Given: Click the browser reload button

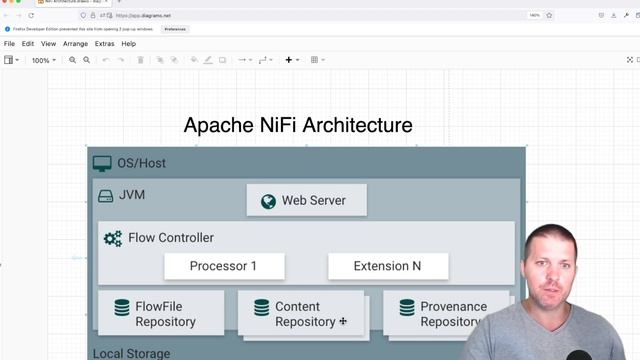Looking at the screenshot, I should click(31, 16).
